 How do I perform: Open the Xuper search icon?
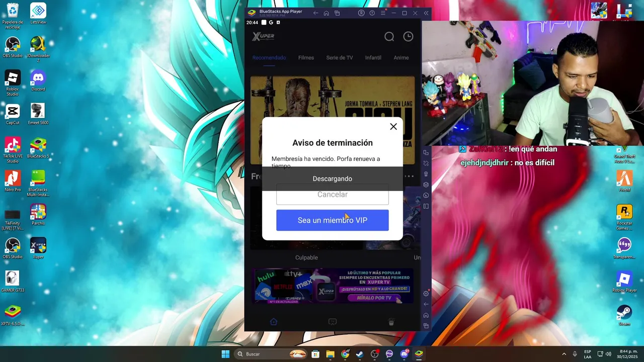(x=389, y=37)
